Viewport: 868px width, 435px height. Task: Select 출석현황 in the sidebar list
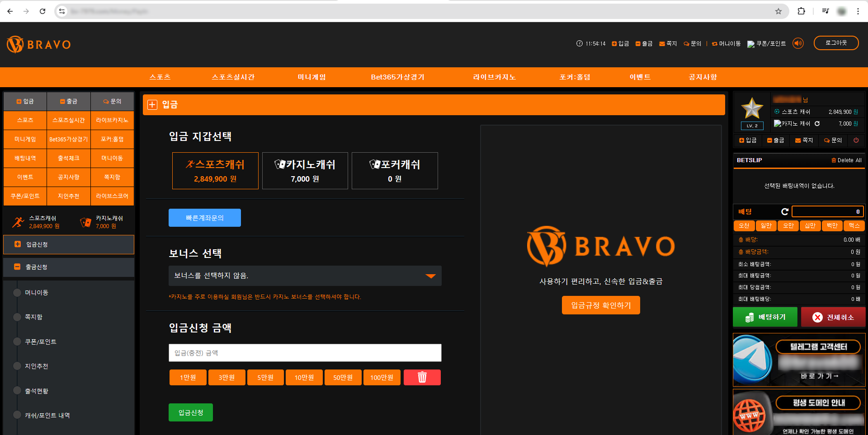37,391
